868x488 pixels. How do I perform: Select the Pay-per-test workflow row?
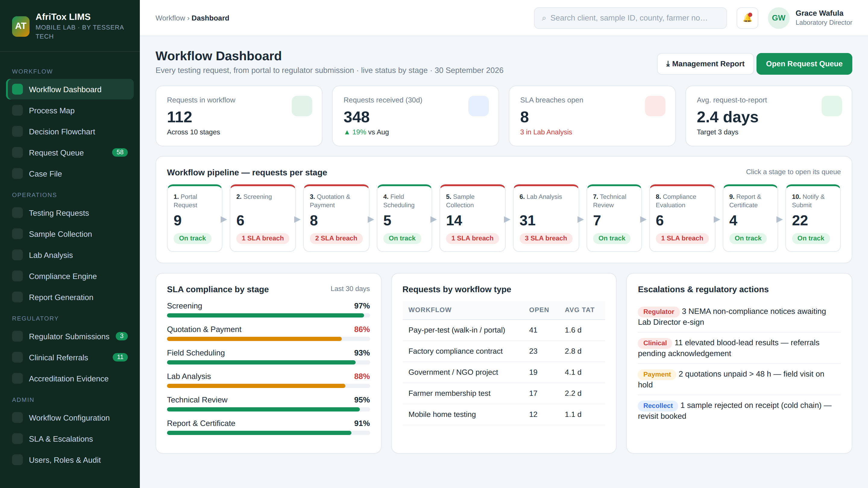click(x=503, y=330)
